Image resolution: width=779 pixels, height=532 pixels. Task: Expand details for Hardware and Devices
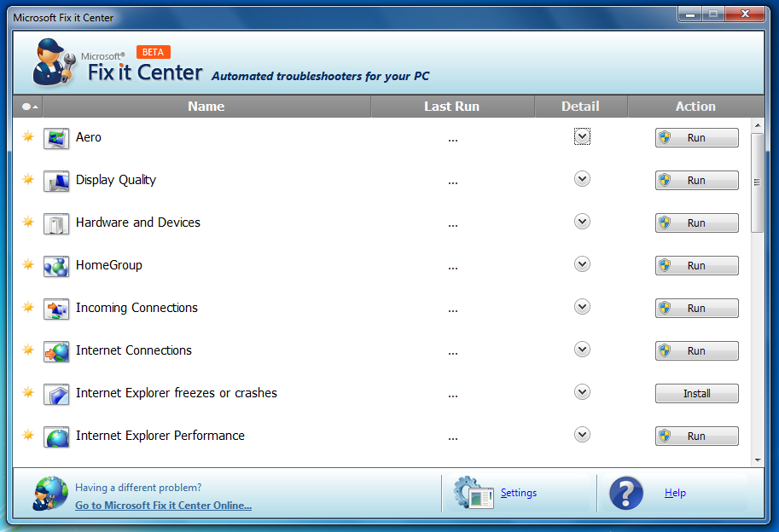[582, 222]
